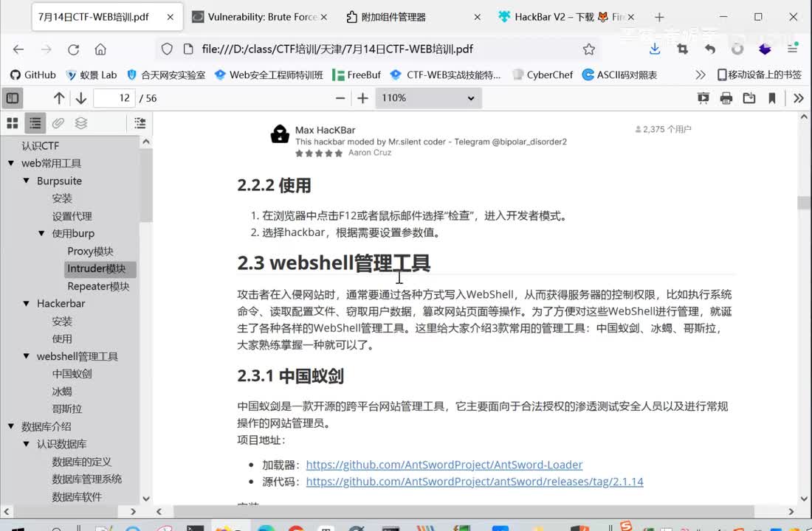This screenshot has height=531, width=812.
Task: Open 认识CTF outline entry
Action: [41, 146]
